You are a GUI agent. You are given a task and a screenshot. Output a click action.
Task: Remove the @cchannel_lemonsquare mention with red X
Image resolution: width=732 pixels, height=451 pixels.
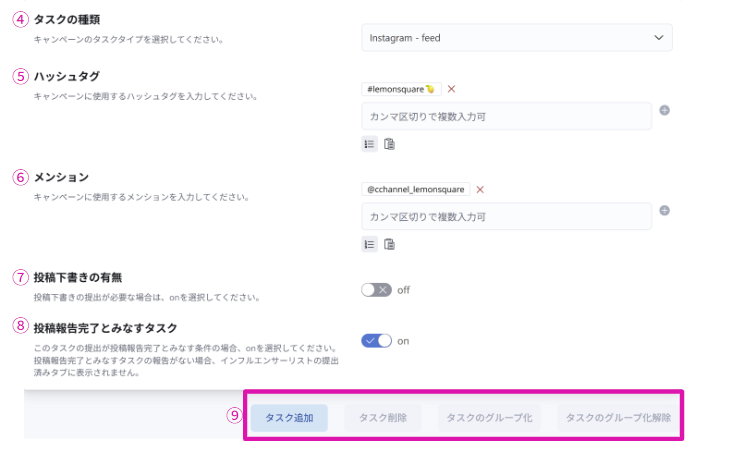pos(480,189)
